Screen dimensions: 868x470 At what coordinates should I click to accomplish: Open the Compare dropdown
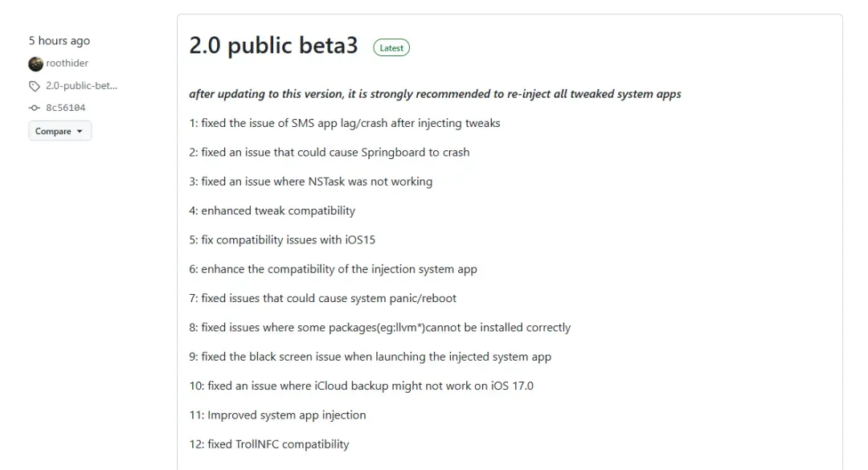(x=59, y=131)
